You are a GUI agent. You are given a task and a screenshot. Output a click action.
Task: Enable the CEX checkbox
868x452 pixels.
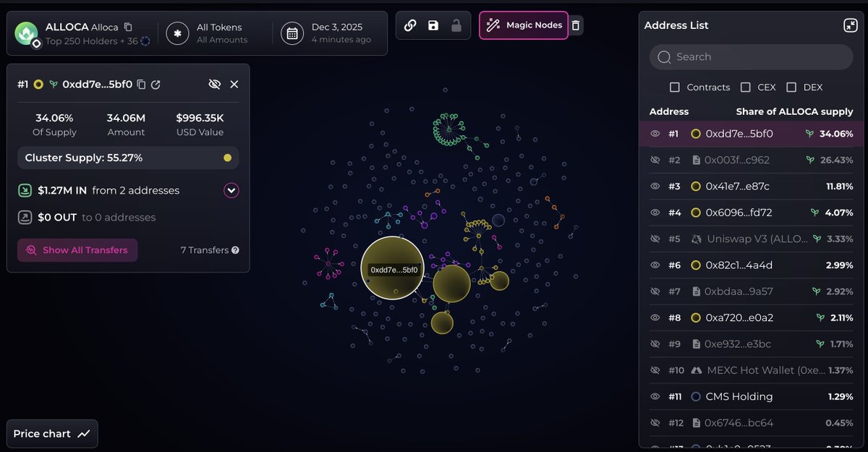[746, 87]
